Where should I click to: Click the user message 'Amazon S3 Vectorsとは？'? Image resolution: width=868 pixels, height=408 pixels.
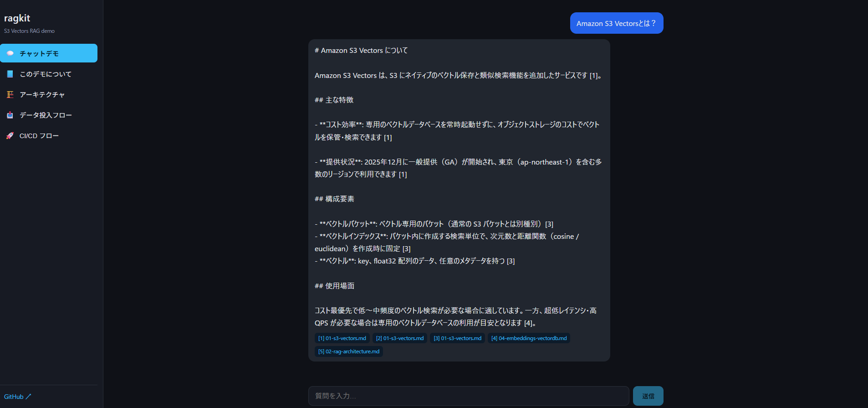coord(617,23)
